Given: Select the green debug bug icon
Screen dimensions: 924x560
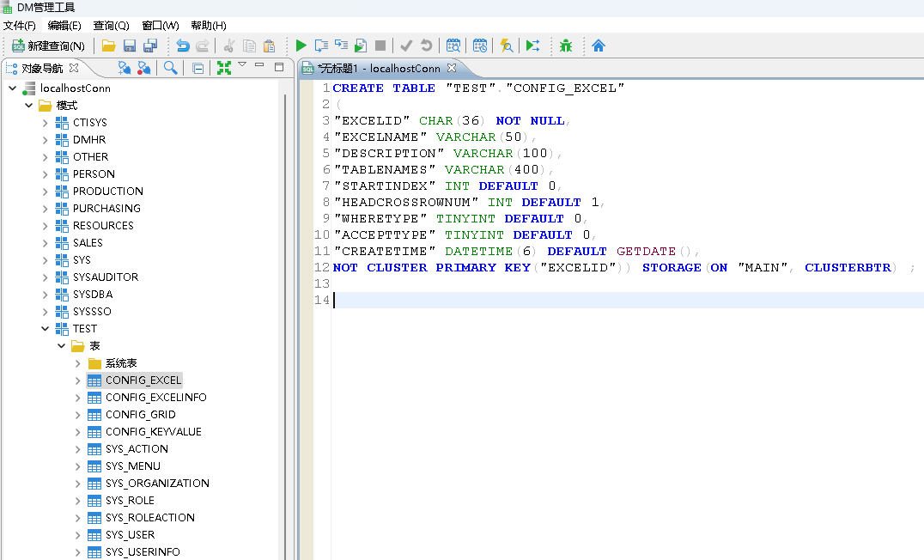Looking at the screenshot, I should [x=566, y=46].
